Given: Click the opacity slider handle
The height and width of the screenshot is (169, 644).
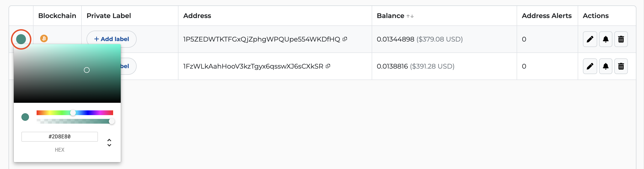Looking at the screenshot, I should (111, 121).
